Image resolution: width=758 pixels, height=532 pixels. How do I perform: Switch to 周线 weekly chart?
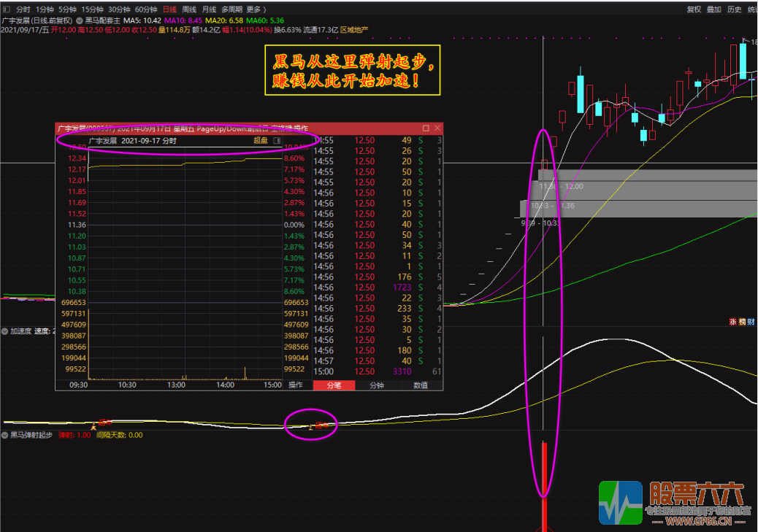pos(189,9)
